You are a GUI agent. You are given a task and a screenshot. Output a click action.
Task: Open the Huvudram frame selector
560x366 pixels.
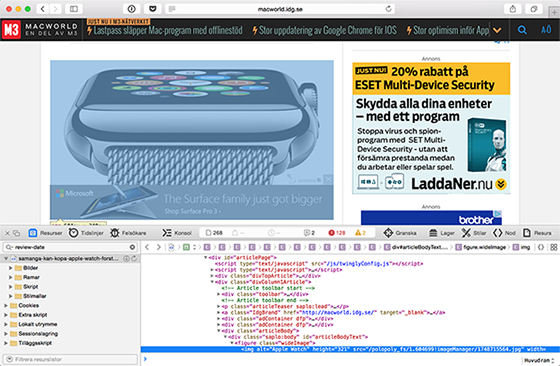tap(539, 360)
